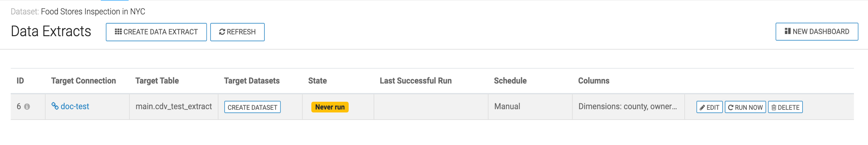Click the info icon beside ID 6
The width and height of the screenshot is (868, 145).
(27, 107)
